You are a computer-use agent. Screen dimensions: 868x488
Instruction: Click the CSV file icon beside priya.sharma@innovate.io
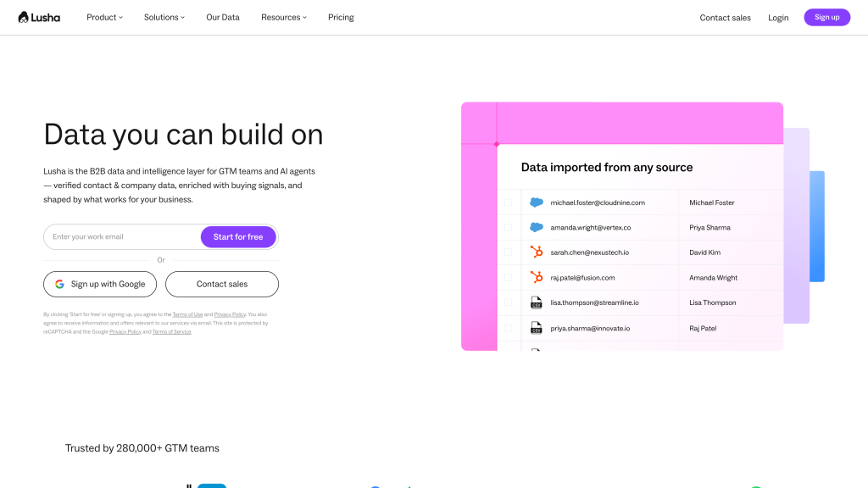coord(536,328)
